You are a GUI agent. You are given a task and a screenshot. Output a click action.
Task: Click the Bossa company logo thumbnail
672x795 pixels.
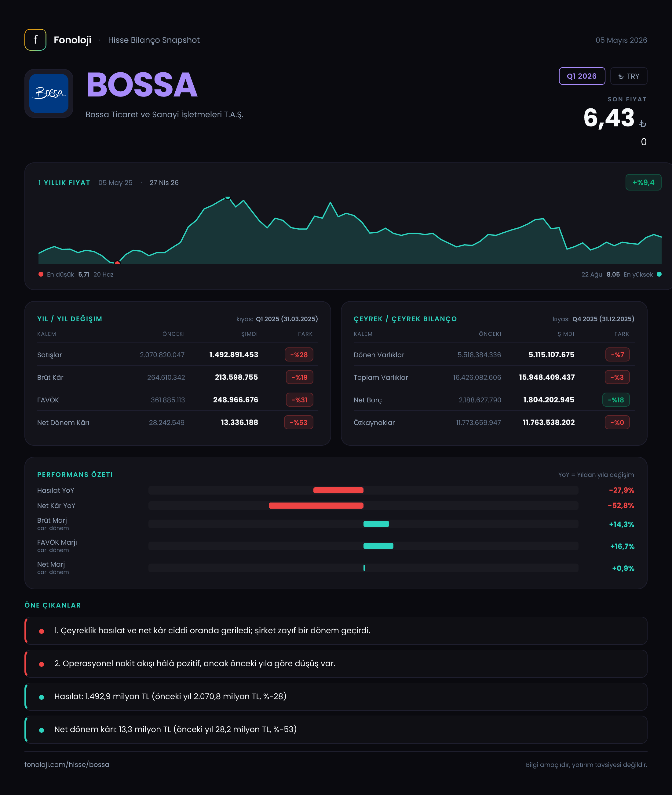coord(49,93)
